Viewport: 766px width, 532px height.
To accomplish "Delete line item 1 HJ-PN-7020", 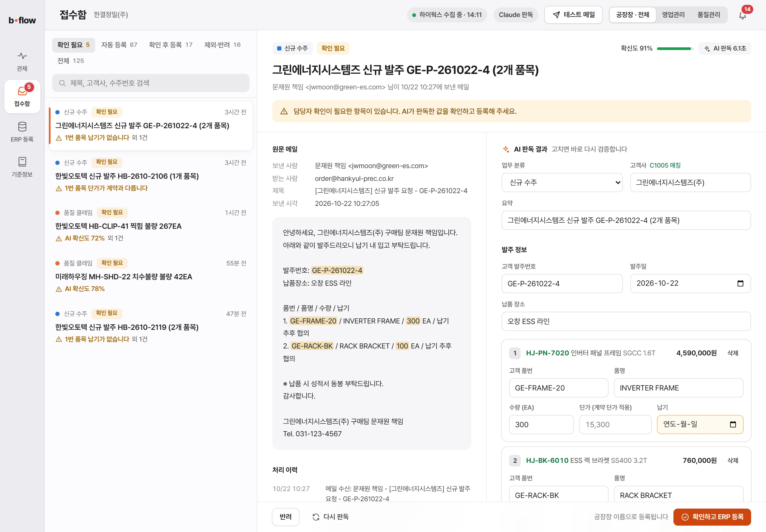I will [733, 353].
